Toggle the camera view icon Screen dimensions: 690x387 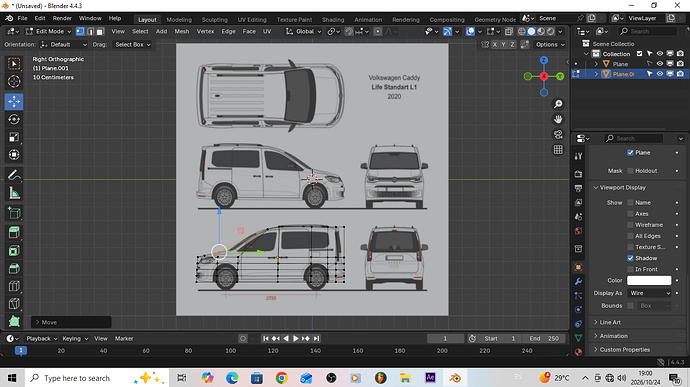pyautogui.click(x=558, y=134)
